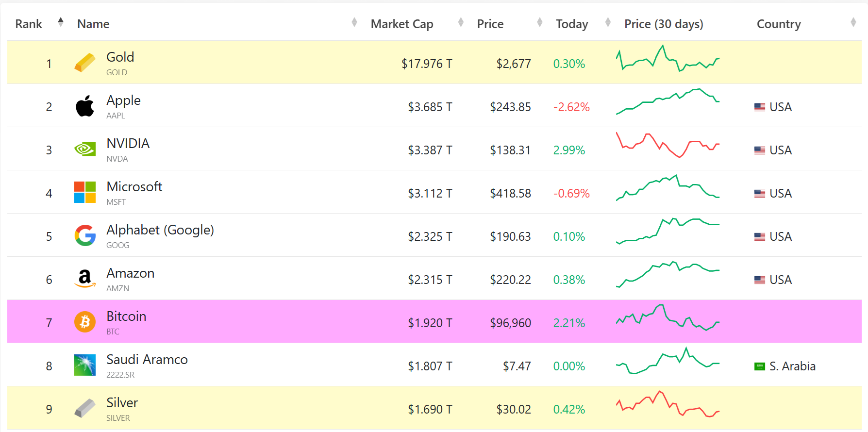Click the Silver bar icon
The width and height of the screenshot is (868, 432).
point(85,408)
